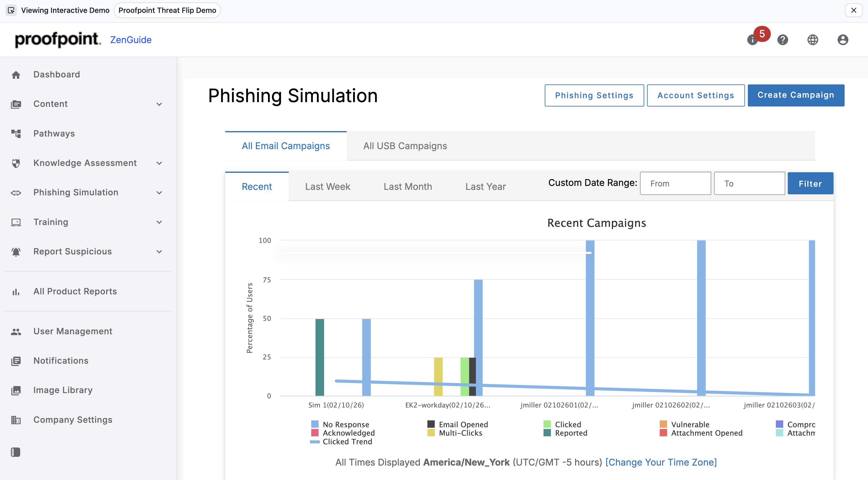The width and height of the screenshot is (868, 480).
Task: Open the user account profile icon
Action: [x=843, y=40]
